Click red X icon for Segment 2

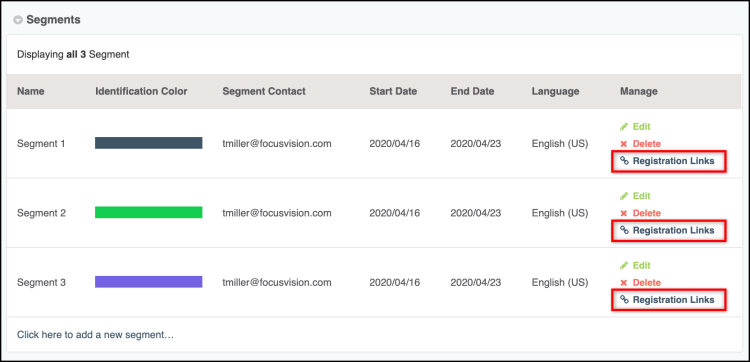pos(624,213)
